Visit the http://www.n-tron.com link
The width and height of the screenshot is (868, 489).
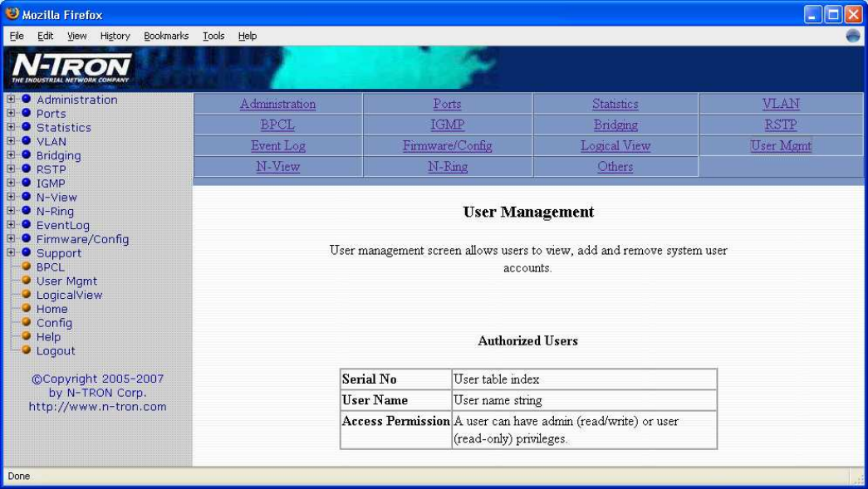97,407
